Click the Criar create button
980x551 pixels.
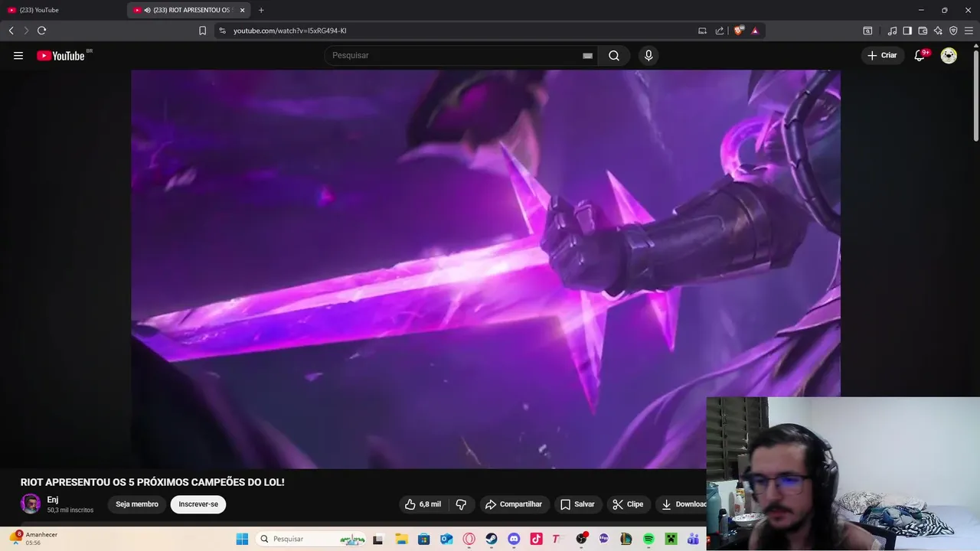point(882,55)
